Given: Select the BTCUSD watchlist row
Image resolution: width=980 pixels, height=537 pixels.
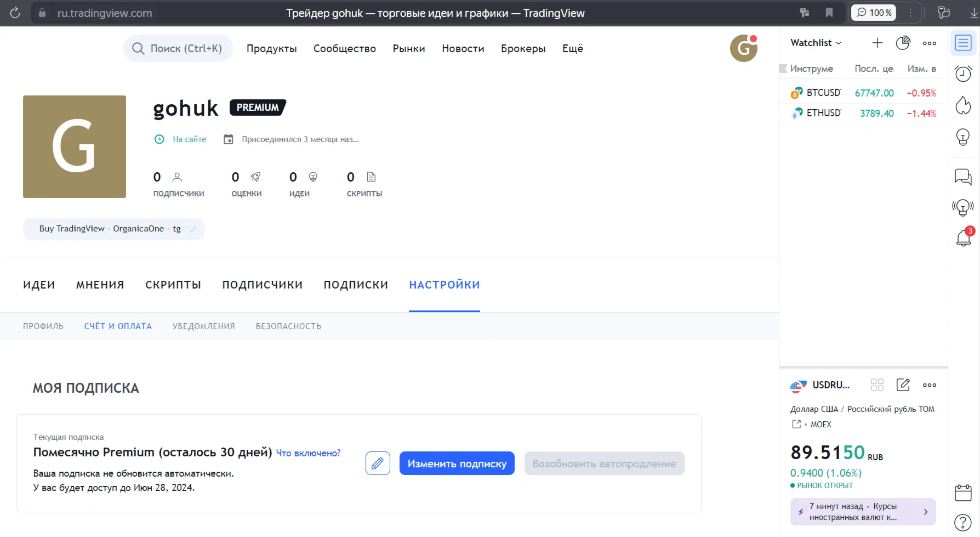Looking at the screenshot, I should [x=863, y=93].
